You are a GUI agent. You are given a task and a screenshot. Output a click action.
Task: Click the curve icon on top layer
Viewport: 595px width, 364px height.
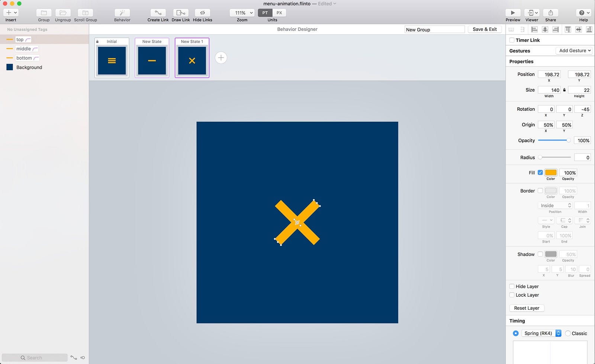pyautogui.click(x=28, y=40)
